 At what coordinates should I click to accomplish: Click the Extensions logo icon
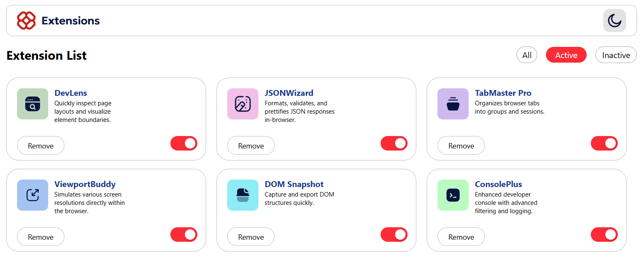click(x=26, y=21)
